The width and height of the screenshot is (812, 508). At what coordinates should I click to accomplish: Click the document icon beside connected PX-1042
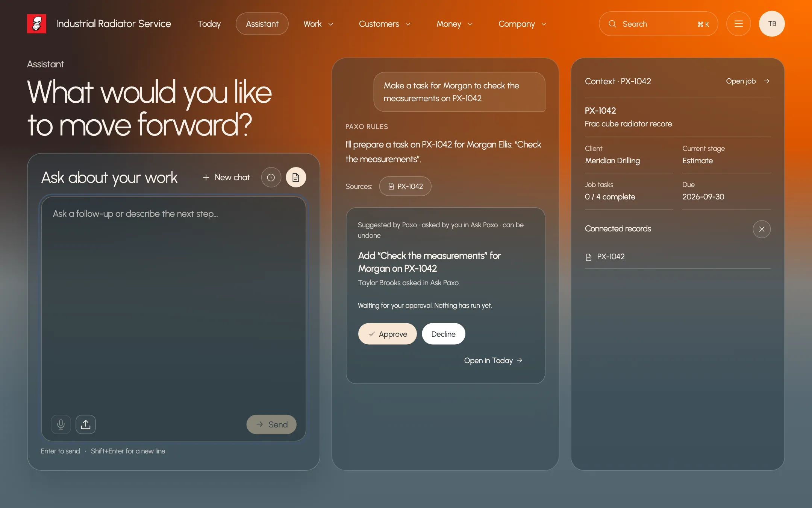589,257
